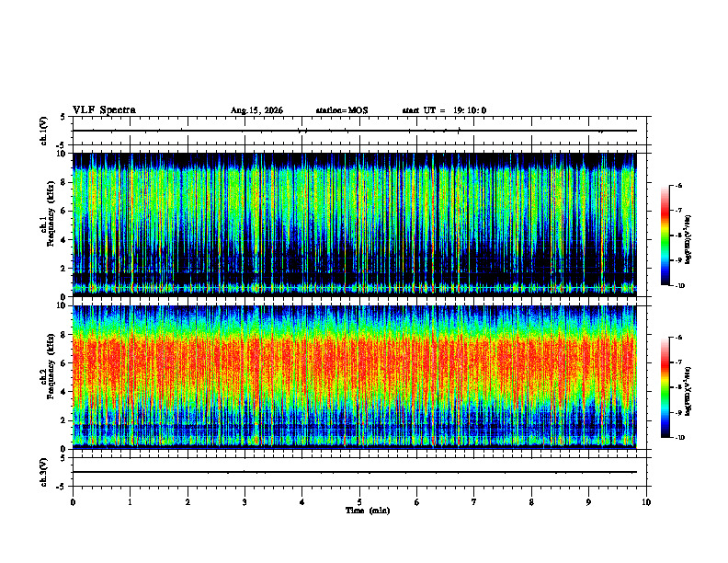Click time axis tick label "1"
728x563 pixels.
tap(130, 502)
